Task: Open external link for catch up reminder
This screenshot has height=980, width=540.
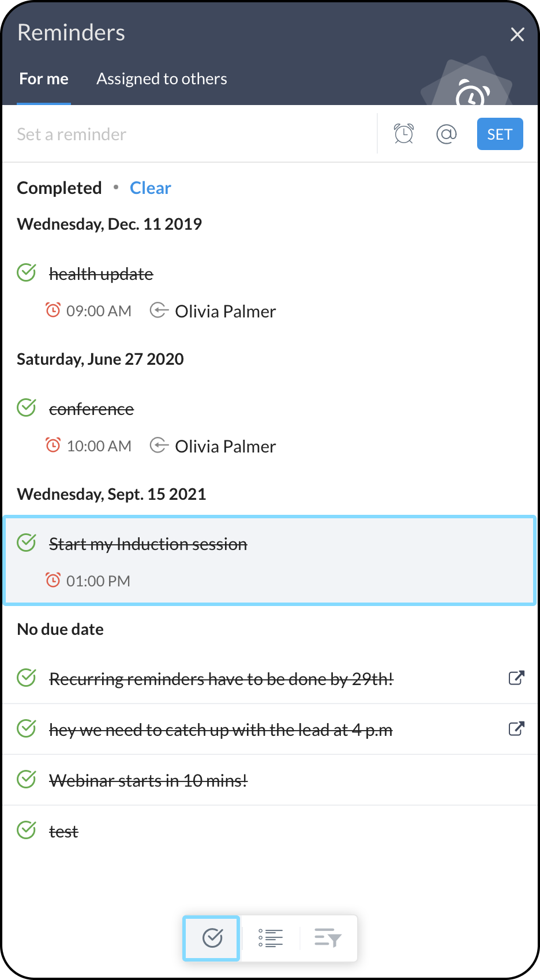Action: click(516, 728)
